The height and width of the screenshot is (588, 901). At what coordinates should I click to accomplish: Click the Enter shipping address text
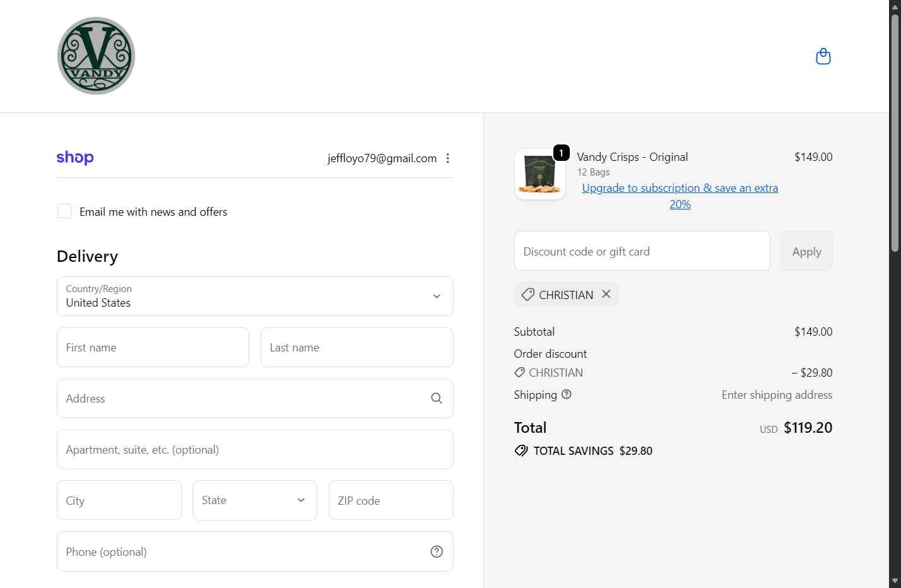pyautogui.click(x=777, y=395)
